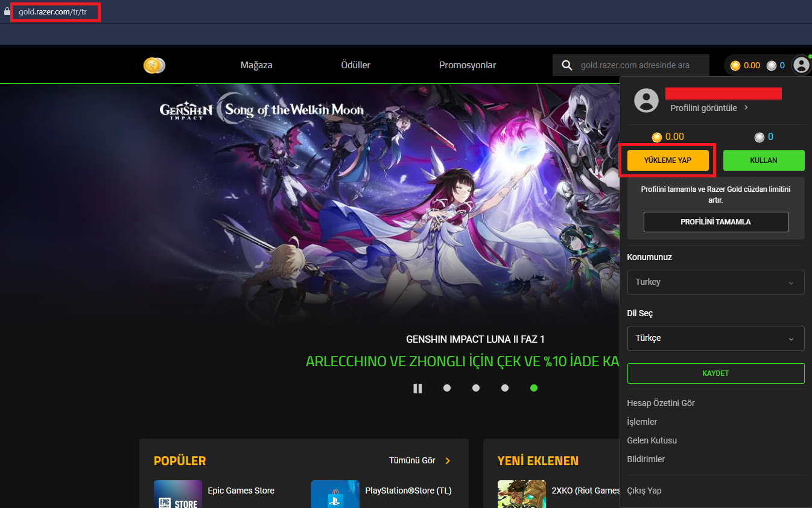Click the Genshin Impact banner logo
Image resolution: width=812 pixels, height=508 pixels.
[262, 110]
